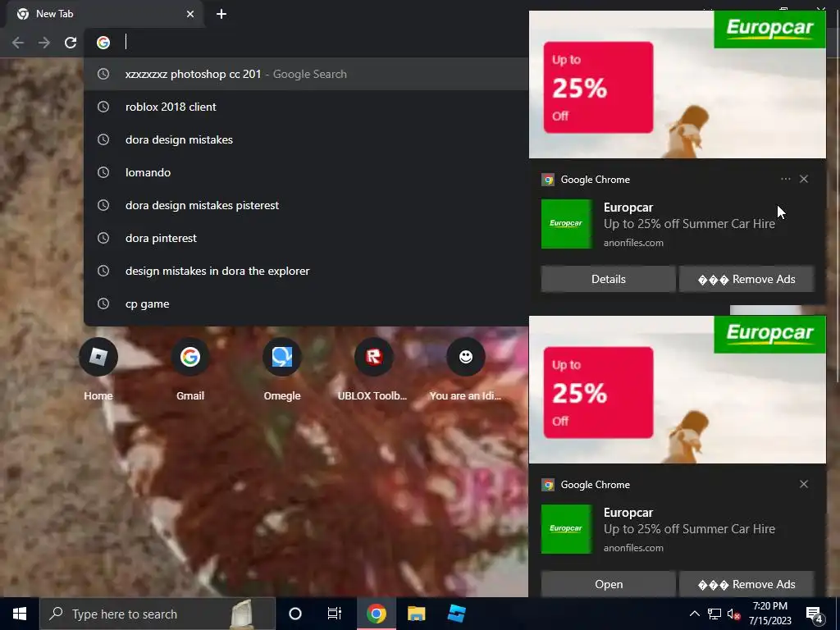Click Remove Ads on the first notification
Viewport: 840px width, 630px height.
coord(746,279)
